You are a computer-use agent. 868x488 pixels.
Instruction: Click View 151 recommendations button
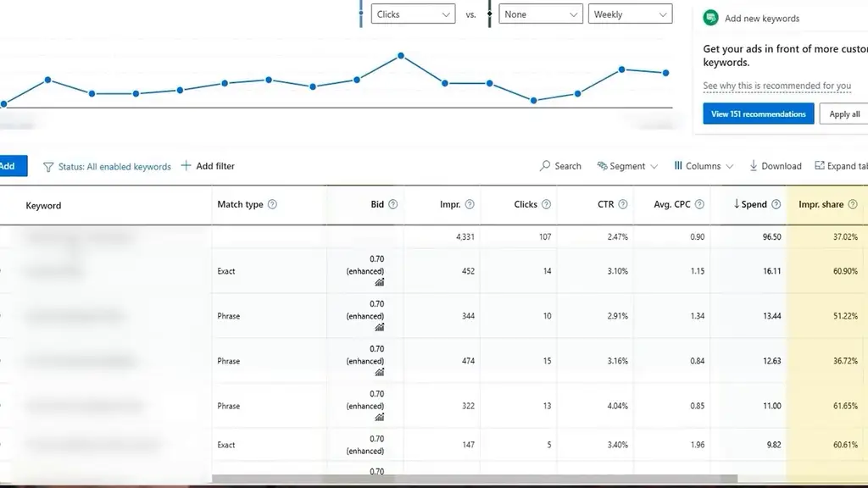pyautogui.click(x=759, y=114)
